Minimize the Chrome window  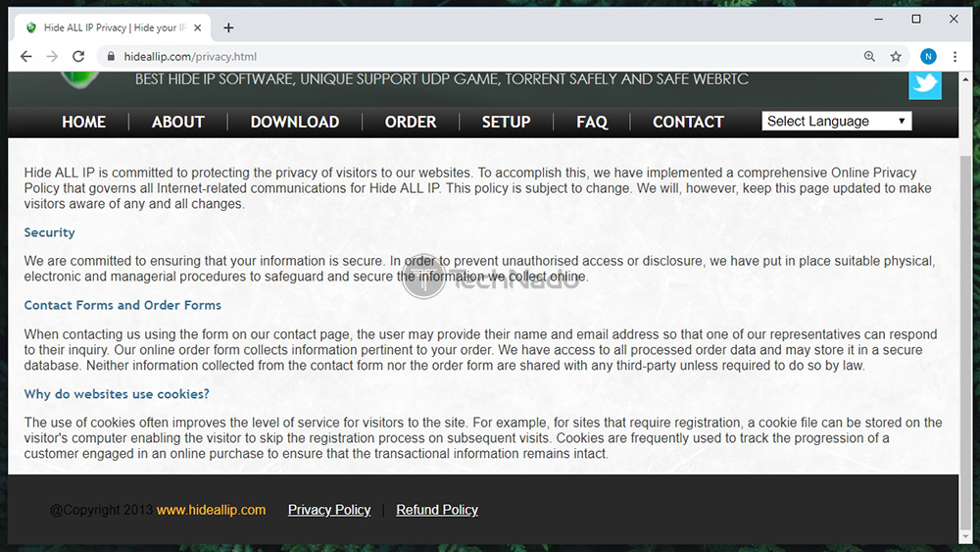879,19
